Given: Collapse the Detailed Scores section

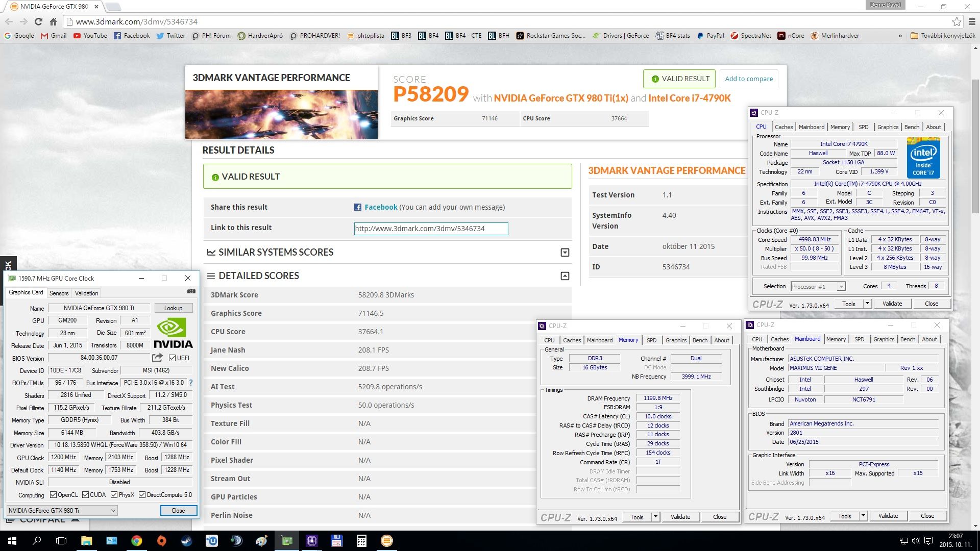Looking at the screenshot, I should 565,276.
